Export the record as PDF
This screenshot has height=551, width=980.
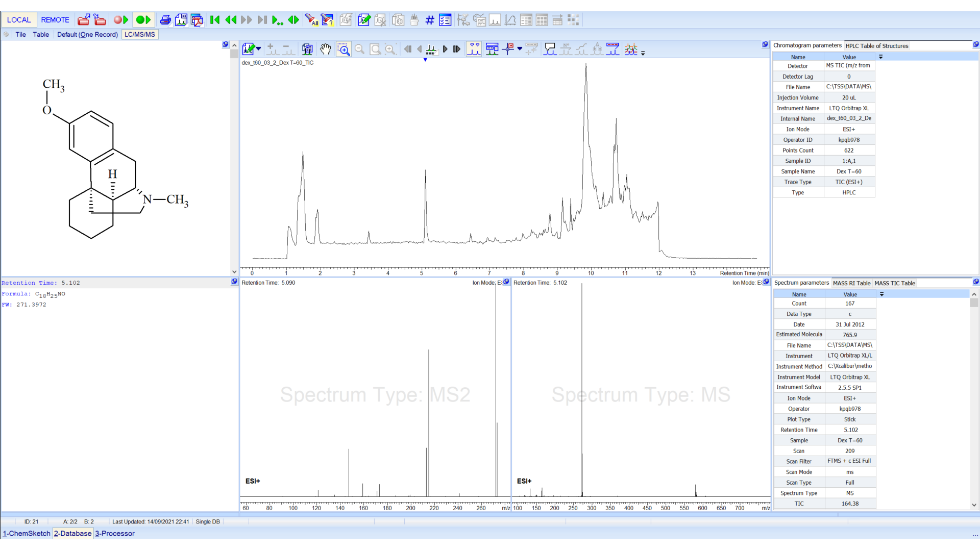[x=198, y=20]
